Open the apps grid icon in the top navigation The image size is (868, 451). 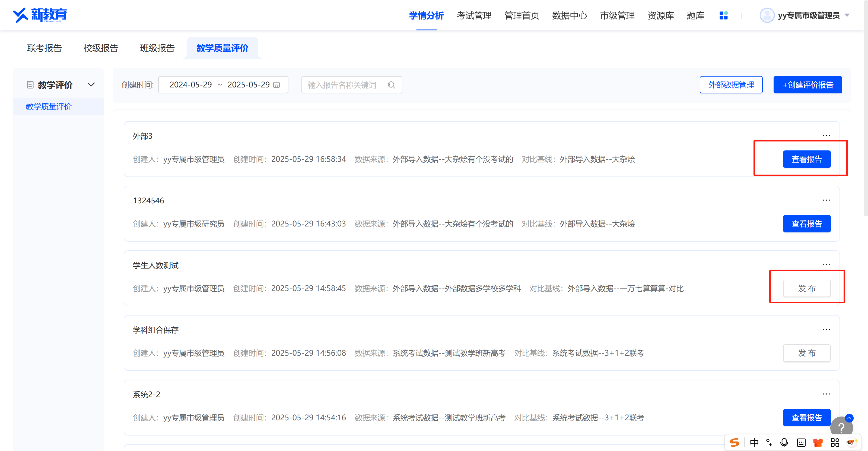click(723, 15)
